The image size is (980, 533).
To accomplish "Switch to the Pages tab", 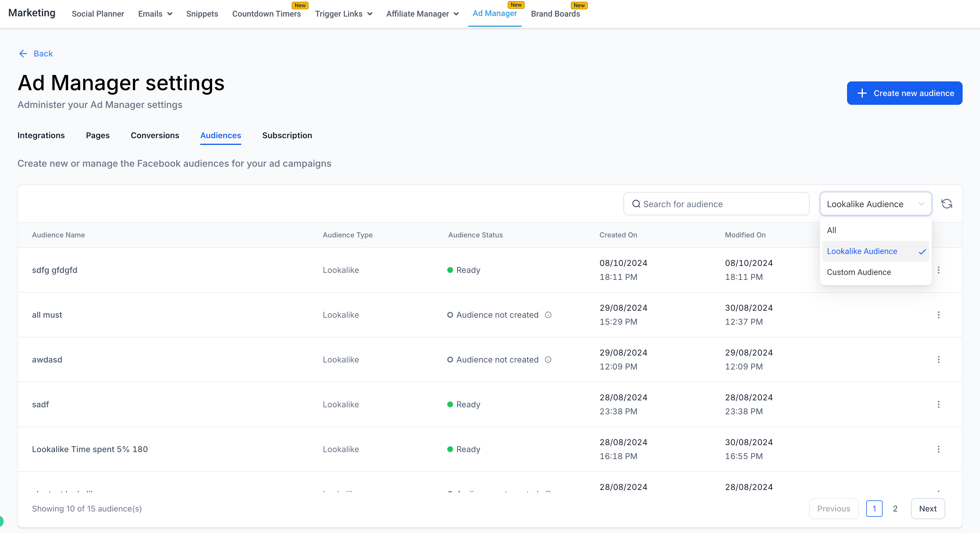I will pyautogui.click(x=98, y=136).
